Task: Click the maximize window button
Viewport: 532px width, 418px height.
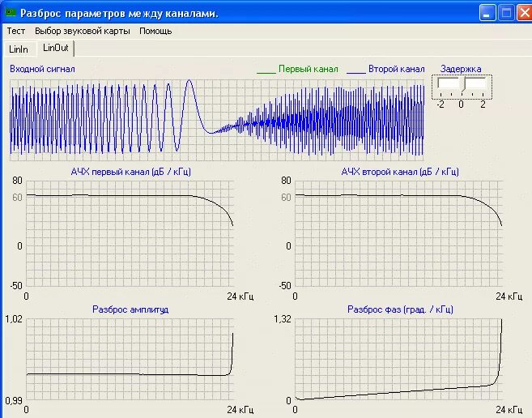Action: pyautogui.click(x=506, y=13)
